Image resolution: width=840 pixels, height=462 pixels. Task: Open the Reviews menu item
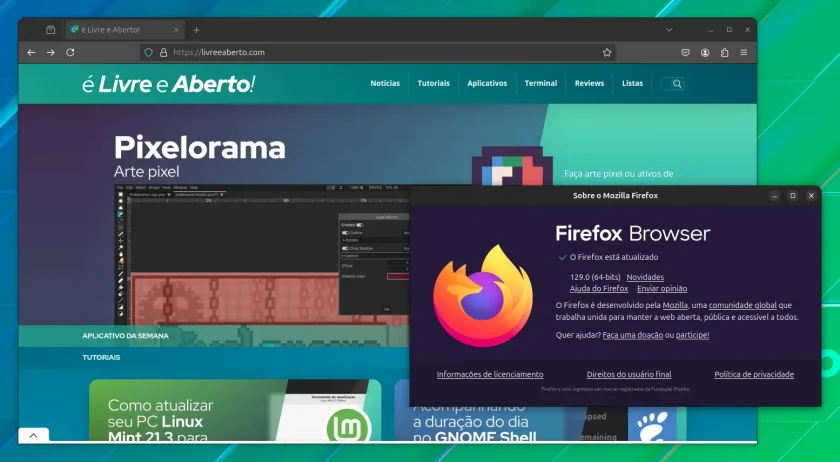[x=589, y=84]
